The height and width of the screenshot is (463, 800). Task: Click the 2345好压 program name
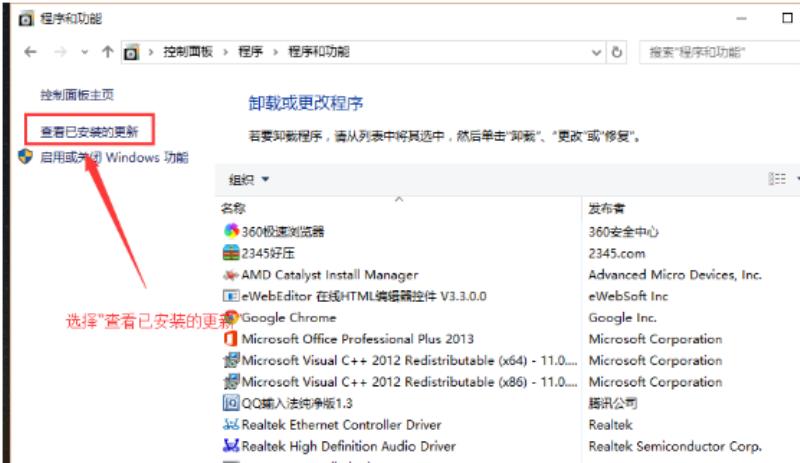pos(268,253)
